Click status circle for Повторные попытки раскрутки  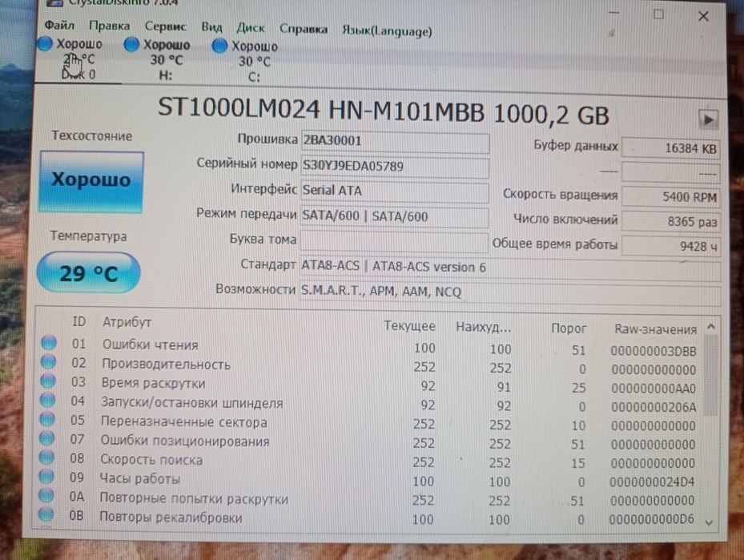click(x=46, y=495)
